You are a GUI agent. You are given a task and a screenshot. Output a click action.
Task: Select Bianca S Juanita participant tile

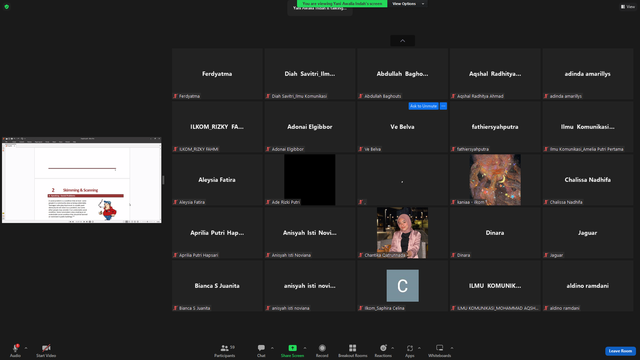(x=217, y=286)
